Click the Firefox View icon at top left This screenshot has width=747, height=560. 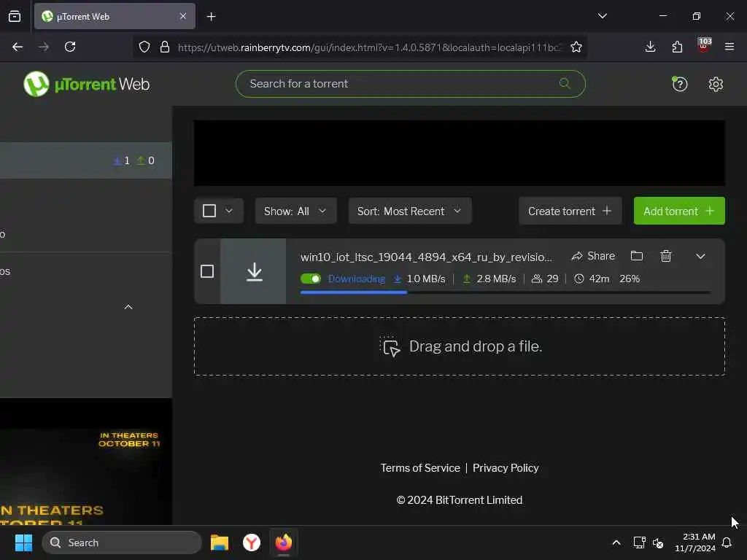(x=15, y=16)
